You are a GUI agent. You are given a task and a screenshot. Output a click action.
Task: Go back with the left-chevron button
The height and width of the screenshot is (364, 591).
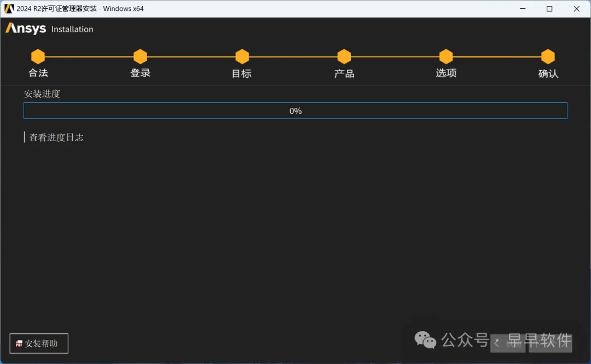point(508,343)
